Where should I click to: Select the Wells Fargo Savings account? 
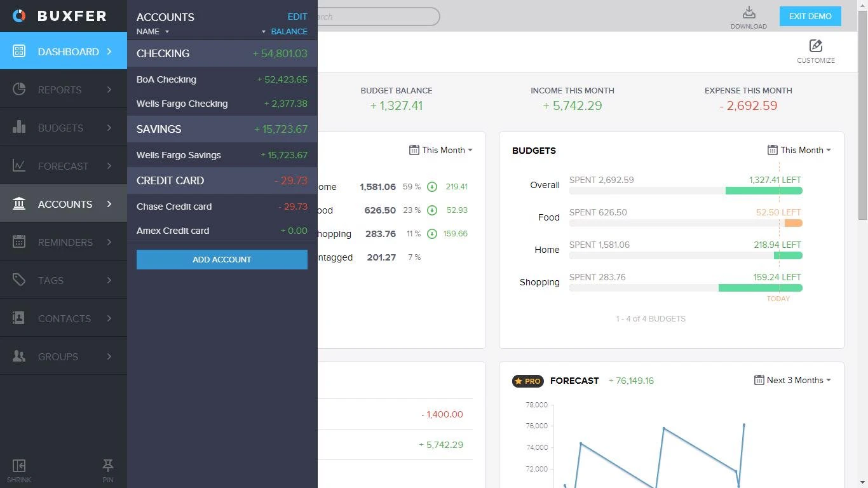click(x=179, y=155)
